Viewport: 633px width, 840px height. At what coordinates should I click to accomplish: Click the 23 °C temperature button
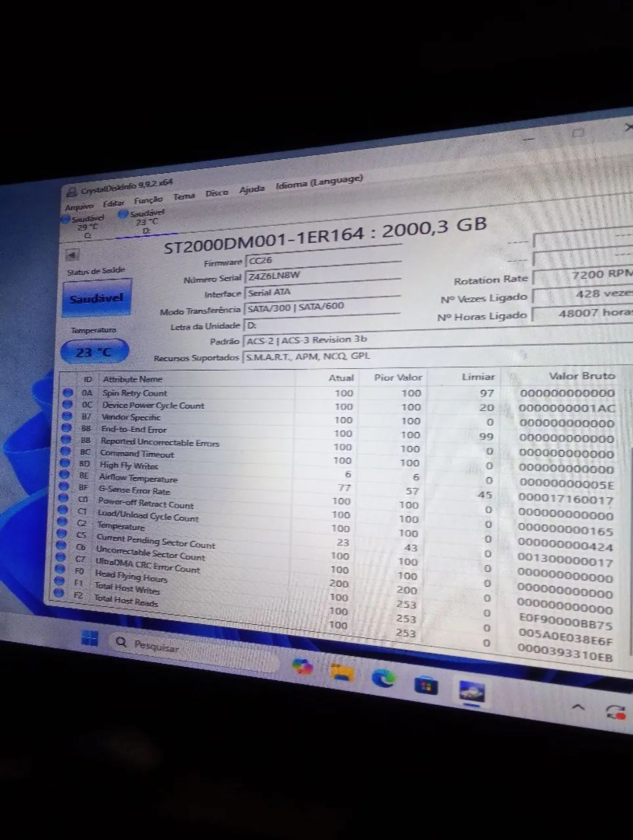(x=94, y=352)
